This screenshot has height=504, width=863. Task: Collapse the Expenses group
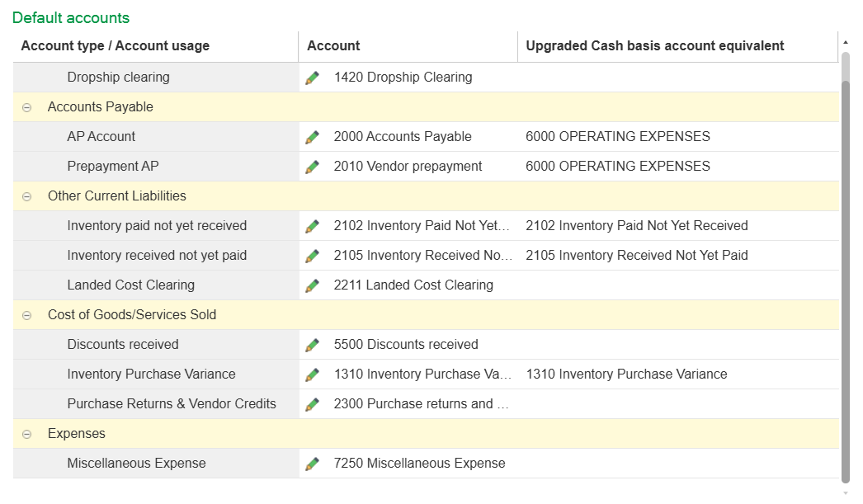pyautogui.click(x=26, y=434)
